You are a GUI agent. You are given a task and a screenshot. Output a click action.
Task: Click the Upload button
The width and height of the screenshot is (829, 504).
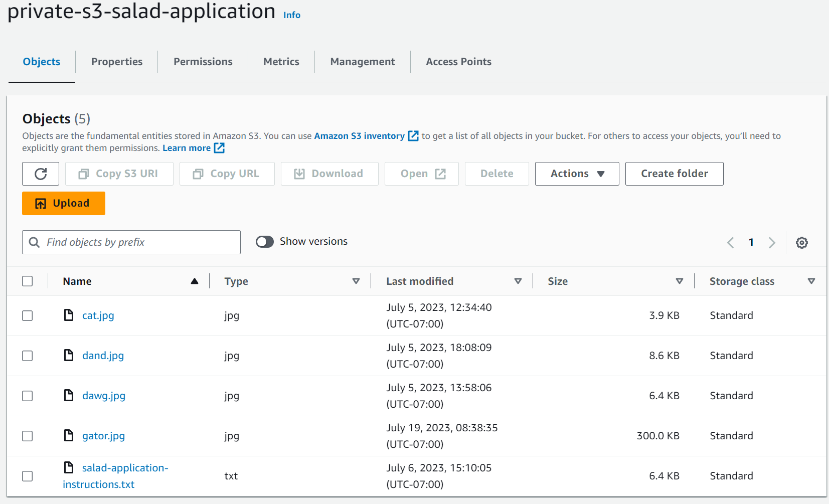(x=64, y=203)
